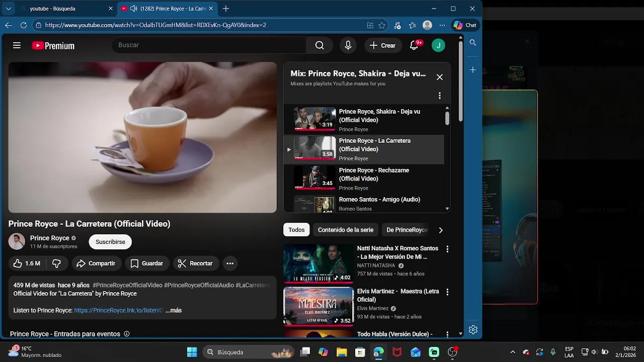Add page to favorites star icon

[x=382, y=25]
